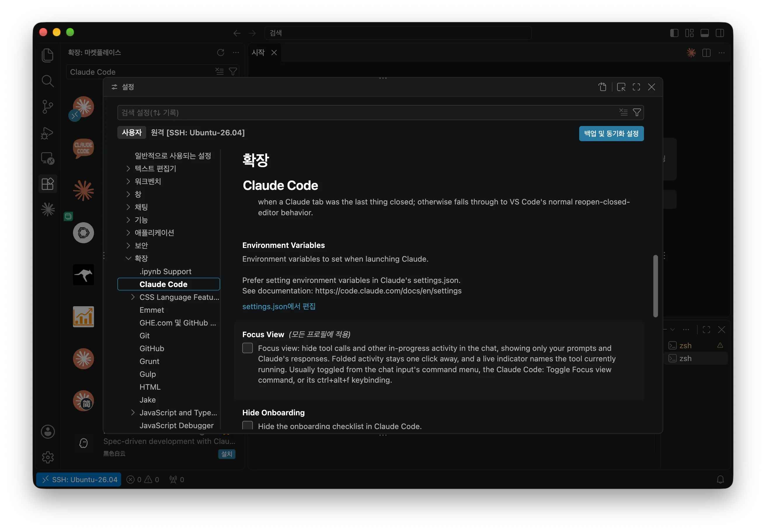Expand the 애플리케이션 settings category

click(128, 233)
